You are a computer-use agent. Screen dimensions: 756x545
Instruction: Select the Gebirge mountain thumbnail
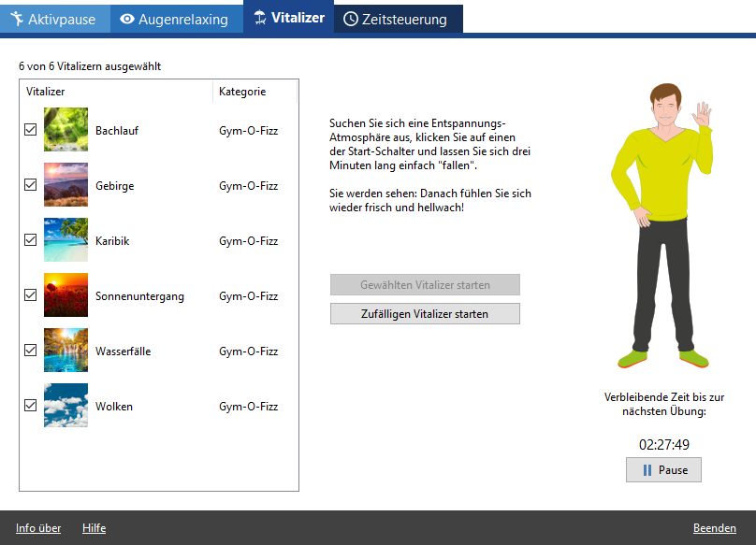[x=65, y=185]
